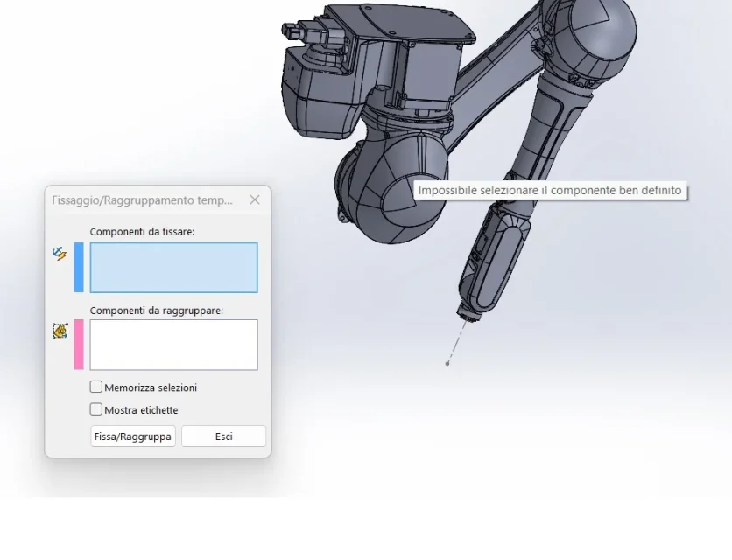Image resolution: width=732 pixels, height=560 pixels.
Task: Activate the Componenti da fissare selection box
Action: (x=173, y=268)
